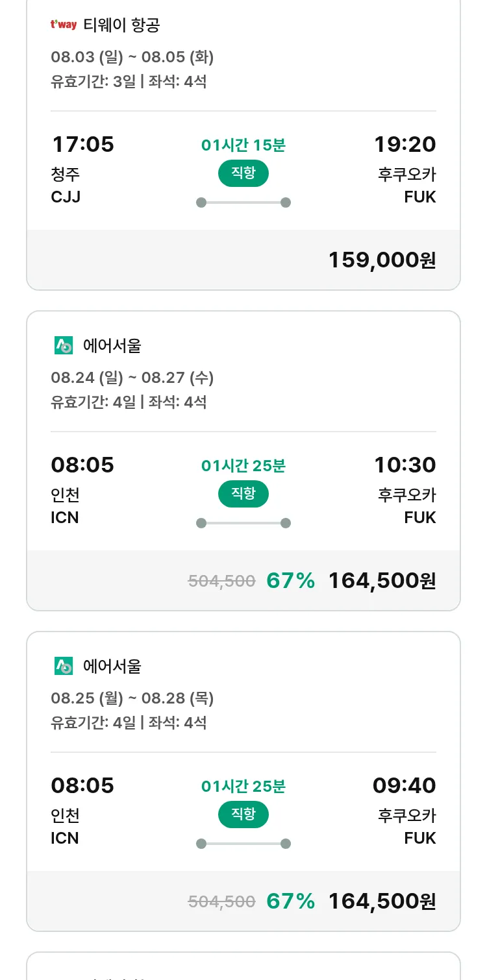Viewport: 487px width, 980px height.
Task: Click the 08.24 (일) ~ 08.27 (수) date range
Action: [132, 378]
